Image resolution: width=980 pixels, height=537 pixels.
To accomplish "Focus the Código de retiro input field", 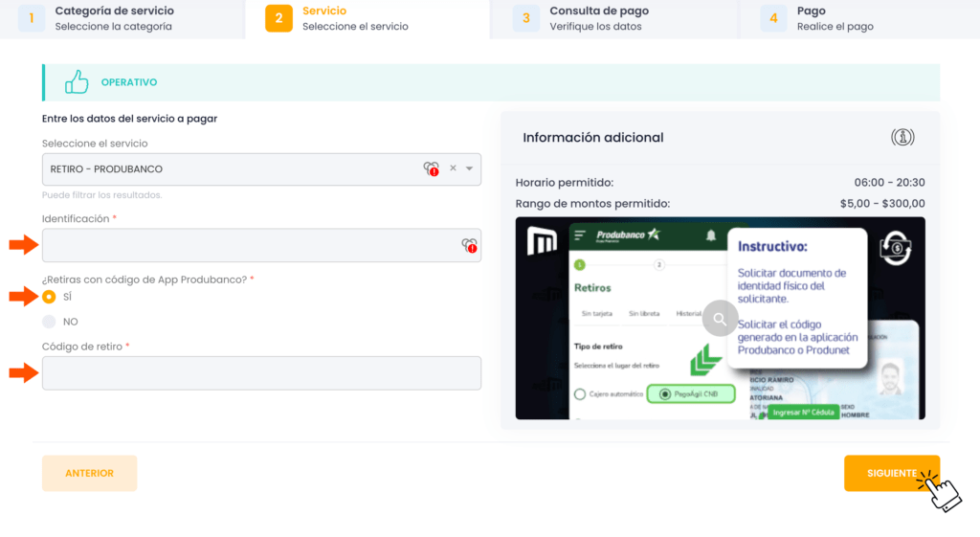I will [x=261, y=373].
